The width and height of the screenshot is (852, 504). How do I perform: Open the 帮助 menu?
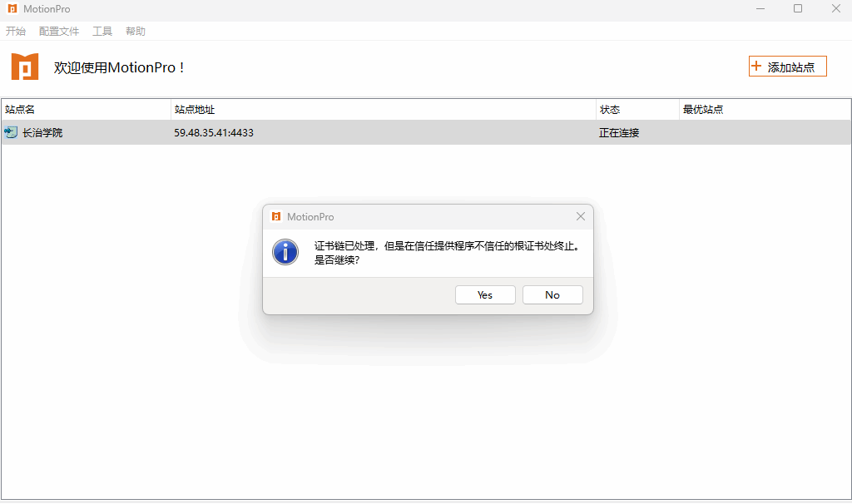pos(136,32)
